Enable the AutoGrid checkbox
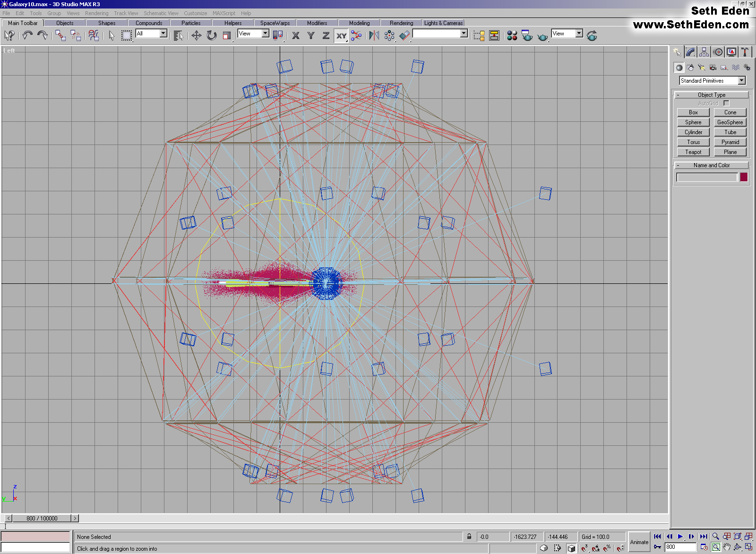Image resolution: width=756 pixels, height=554 pixels. click(x=726, y=103)
